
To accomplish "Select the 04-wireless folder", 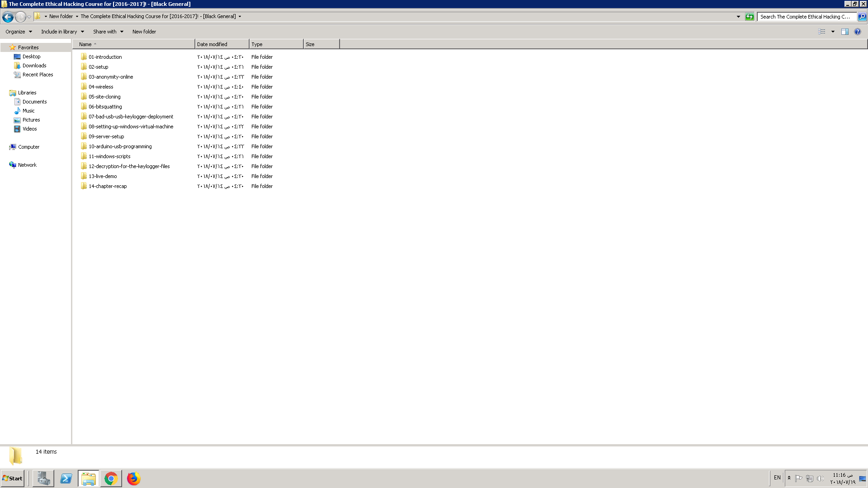I will click(101, 87).
